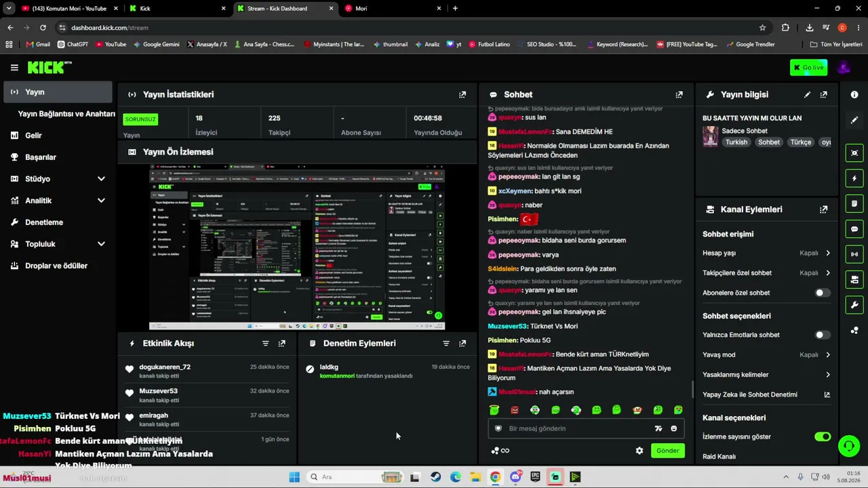This screenshot has height=488, width=868.
Task: Click the chat panel scrollbar
Action: click(692, 389)
